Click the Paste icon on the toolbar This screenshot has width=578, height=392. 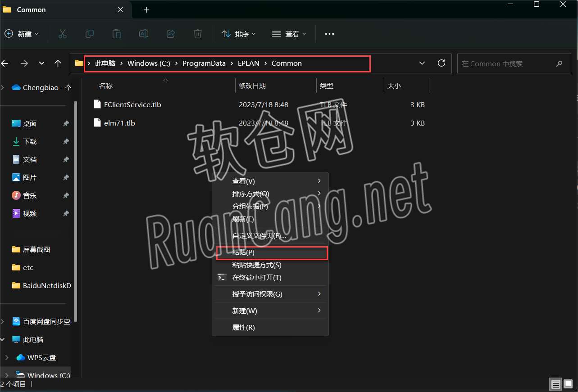pos(116,34)
